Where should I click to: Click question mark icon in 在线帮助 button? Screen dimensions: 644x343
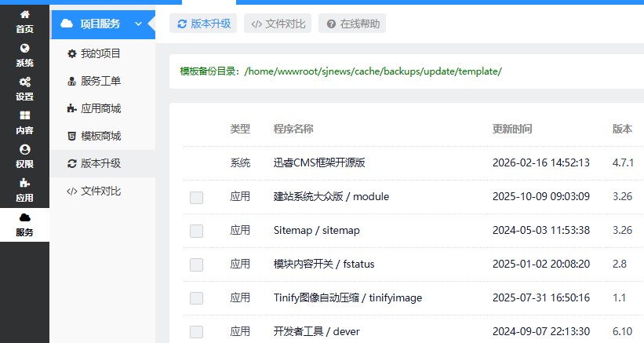331,24
